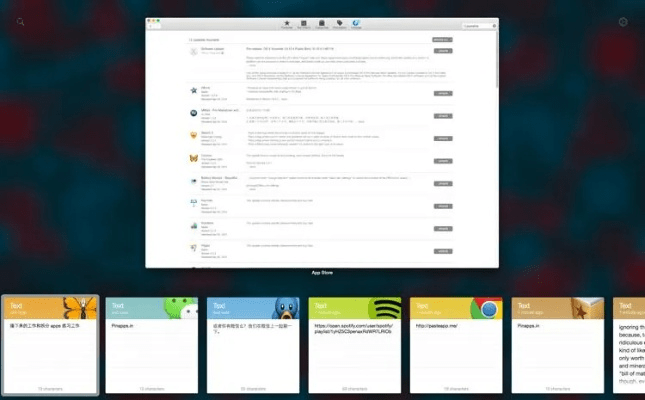Open the Categories tab in App Store
This screenshot has width=645, height=400.
coord(321,22)
